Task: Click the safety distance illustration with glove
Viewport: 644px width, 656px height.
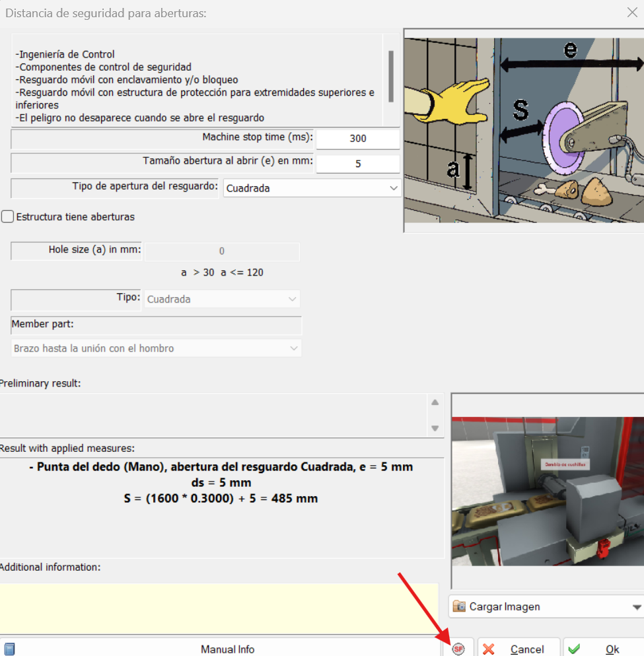Action: [x=524, y=130]
